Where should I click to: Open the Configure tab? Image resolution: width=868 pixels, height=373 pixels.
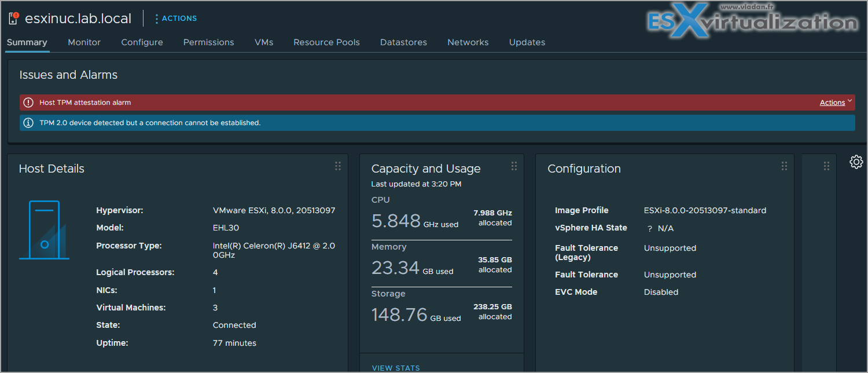tap(142, 42)
